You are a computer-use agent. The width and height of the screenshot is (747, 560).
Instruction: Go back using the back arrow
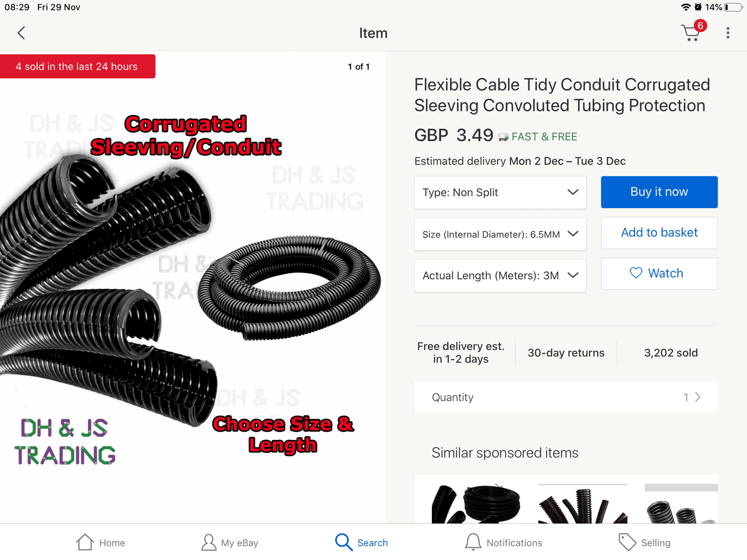pyautogui.click(x=21, y=33)
